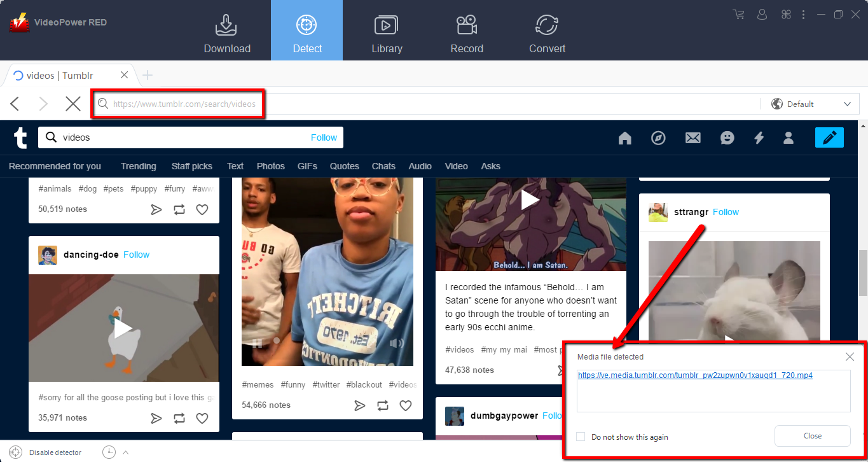This screenshot has height=462, width=868.
Task: Select the GIFs filter on Tumblr
Action: tap(307, 166)
